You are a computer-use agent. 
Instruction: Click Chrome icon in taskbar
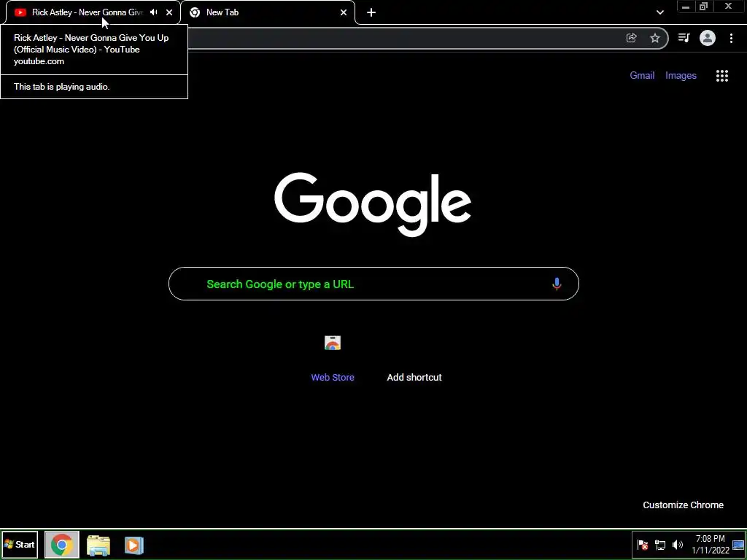pyautogui.click(x=62, y=545)
